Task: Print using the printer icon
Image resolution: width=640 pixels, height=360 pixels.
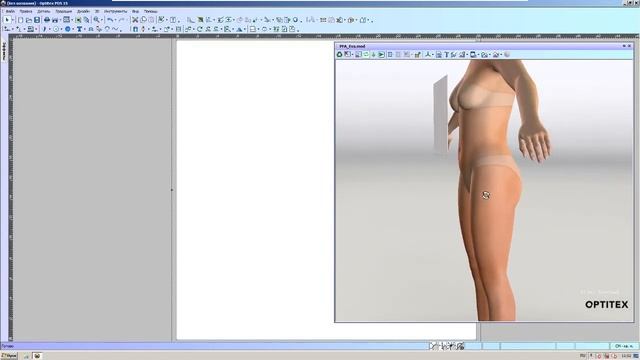Action: [47, 20]
